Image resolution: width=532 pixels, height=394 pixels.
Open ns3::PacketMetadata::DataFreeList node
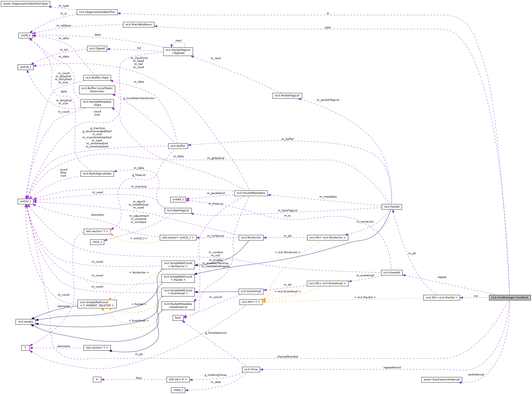[178, 305]
